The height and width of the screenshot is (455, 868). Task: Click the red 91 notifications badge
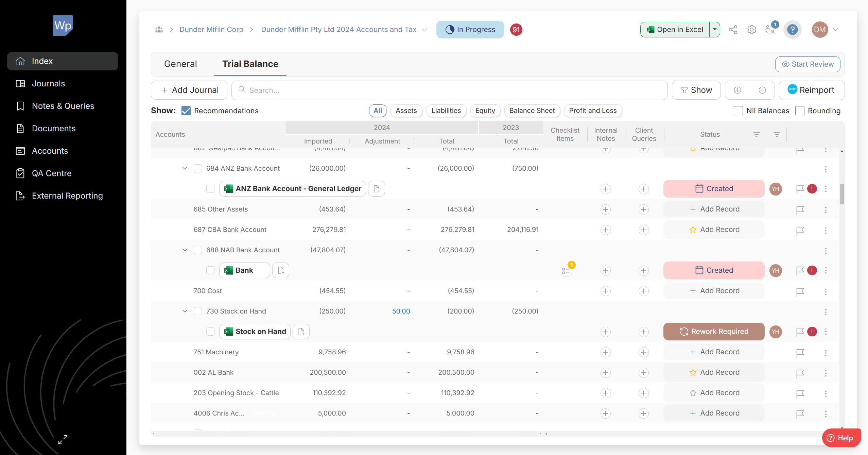(x=516, y=30)
